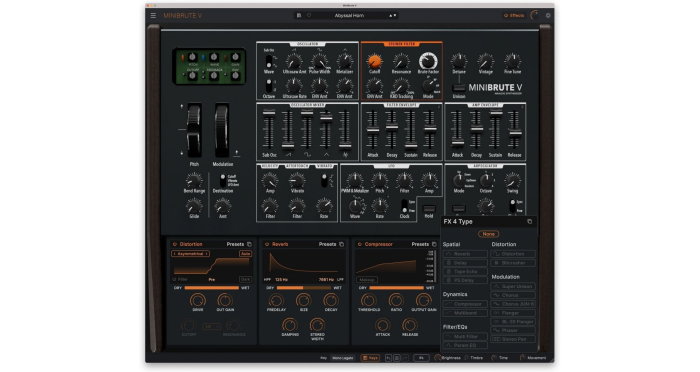Toggle the Effects panel button
700x372 pixels.
(514, 15)
